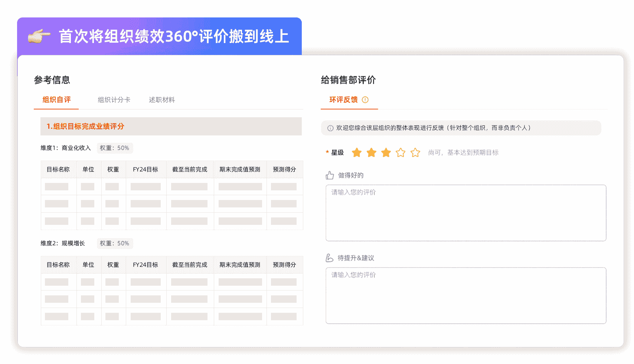The width and height of the screenshot is (634, 364).
Task: Rate four stars for sales department
Action: point(401,153)
